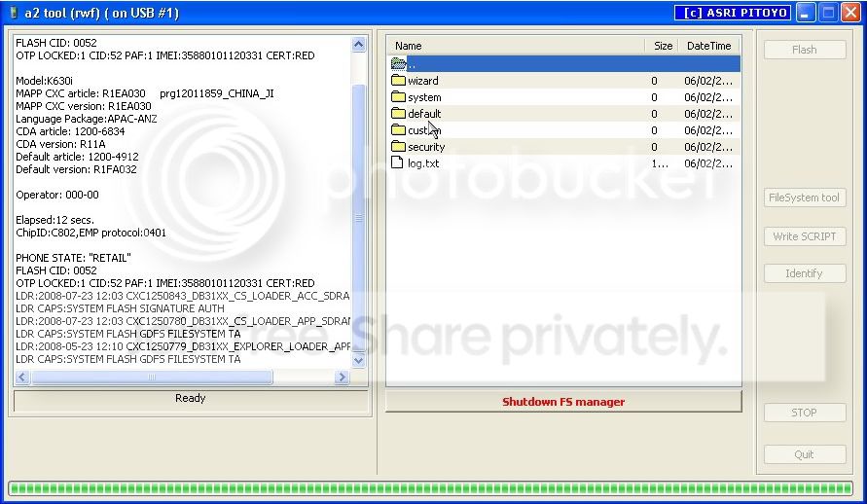This screenshot has width=867, height=504.
Task: Open the custom folder icon
Action: point(398,130)
